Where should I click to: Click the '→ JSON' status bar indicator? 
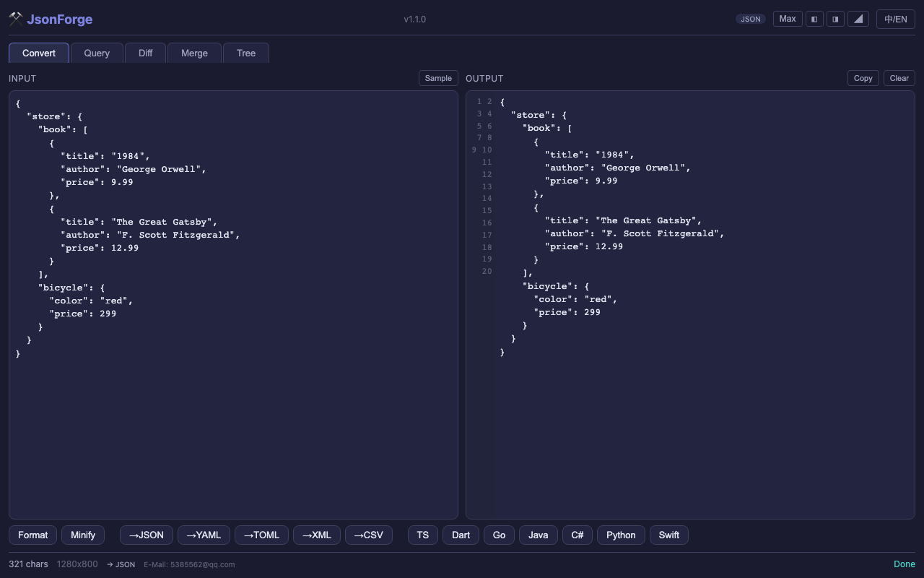(x=121, y=565)
